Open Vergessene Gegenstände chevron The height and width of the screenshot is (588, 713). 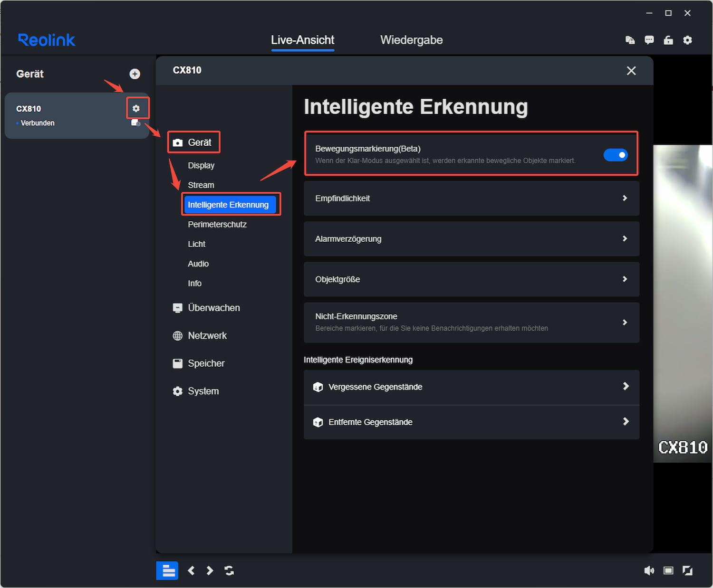[626, 386]
